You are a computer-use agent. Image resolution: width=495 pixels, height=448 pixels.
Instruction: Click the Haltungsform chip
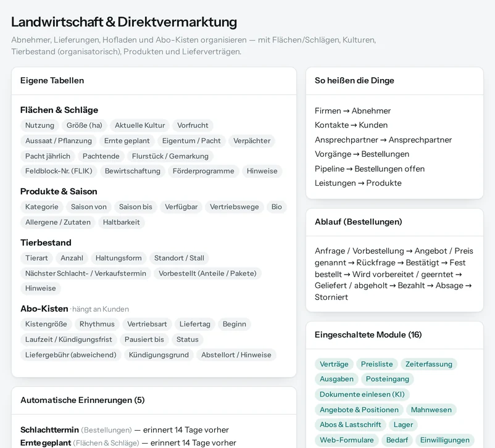pyautogui.click(x=119, y=258)
